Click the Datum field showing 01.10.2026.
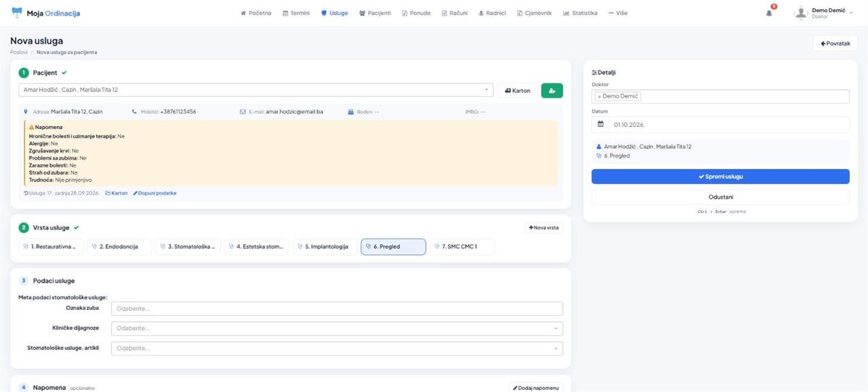 tap(728, 125)
